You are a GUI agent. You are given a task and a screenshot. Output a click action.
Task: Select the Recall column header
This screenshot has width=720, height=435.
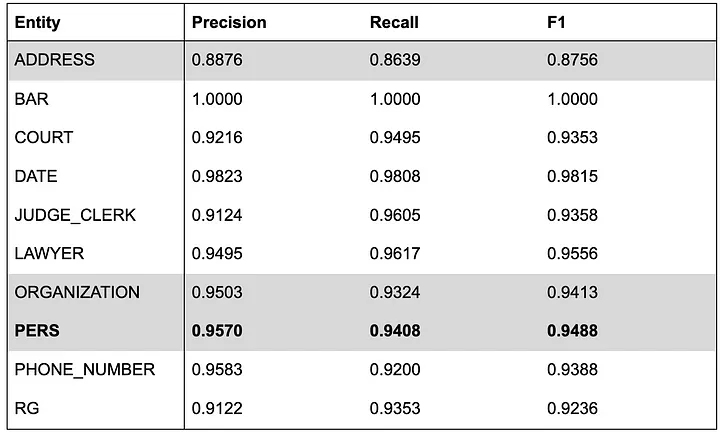pos(394,23)
